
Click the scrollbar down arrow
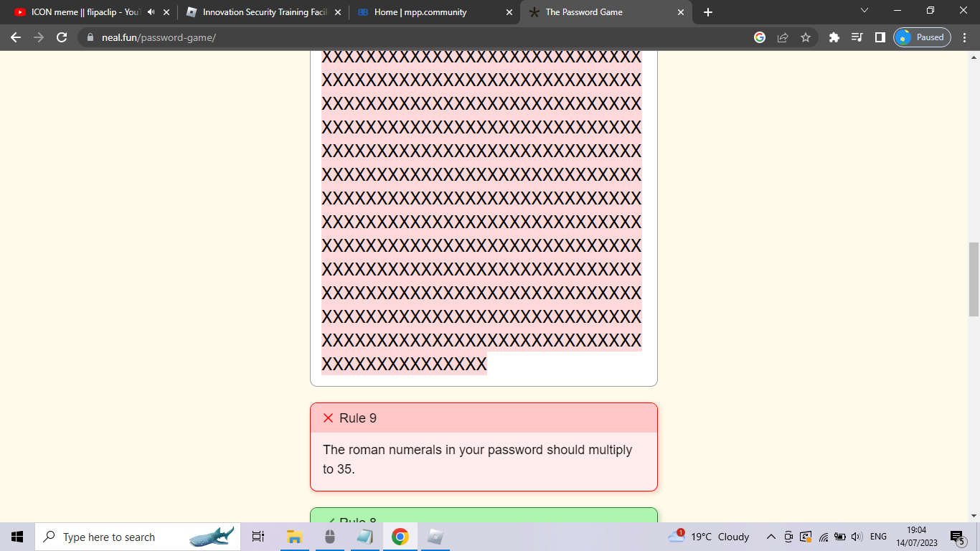click(974, 516)
